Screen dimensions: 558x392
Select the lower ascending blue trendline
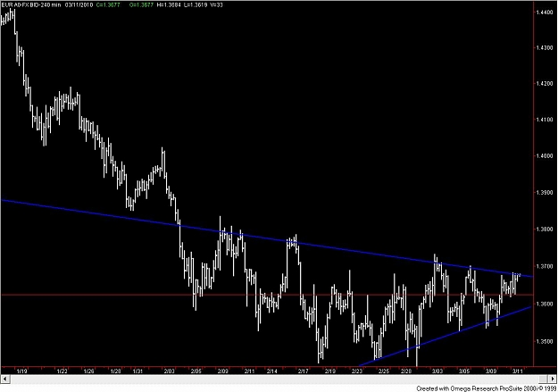click(x=445, y=336)
